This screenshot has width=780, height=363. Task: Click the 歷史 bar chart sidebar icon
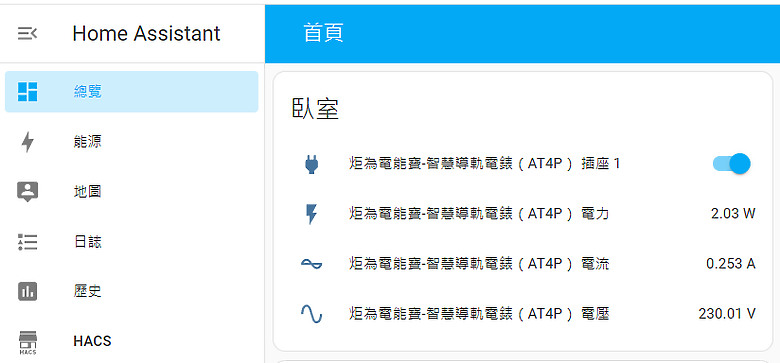[27, 291]
